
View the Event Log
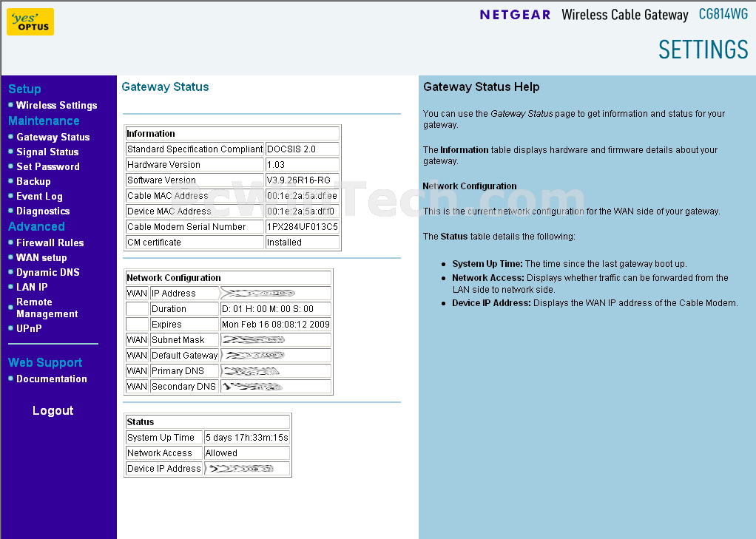[x=39, y=196]
